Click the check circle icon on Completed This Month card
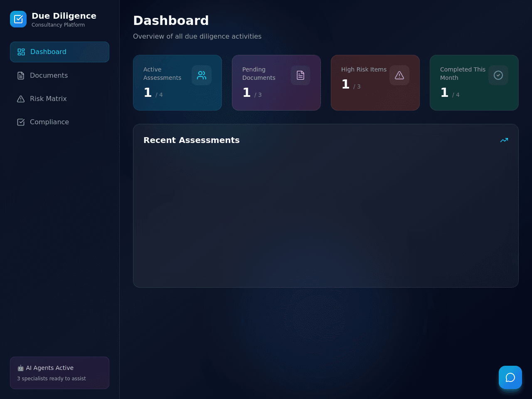Screen dimensions: 532x399 498,75
